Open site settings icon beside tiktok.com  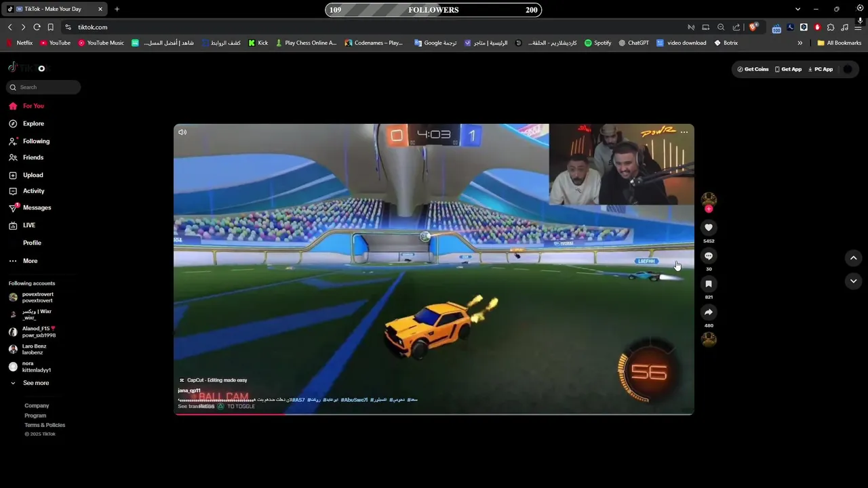point(68,27)
